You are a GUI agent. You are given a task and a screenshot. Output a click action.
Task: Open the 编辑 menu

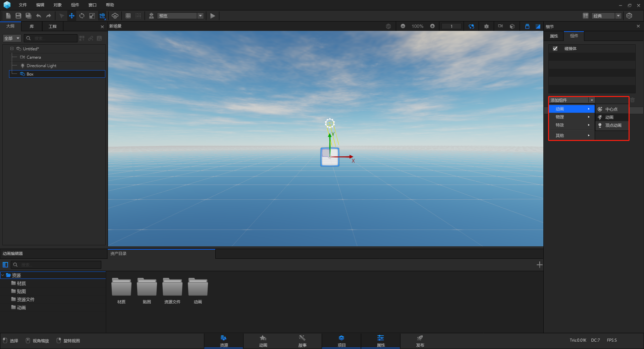coord(40,5)
